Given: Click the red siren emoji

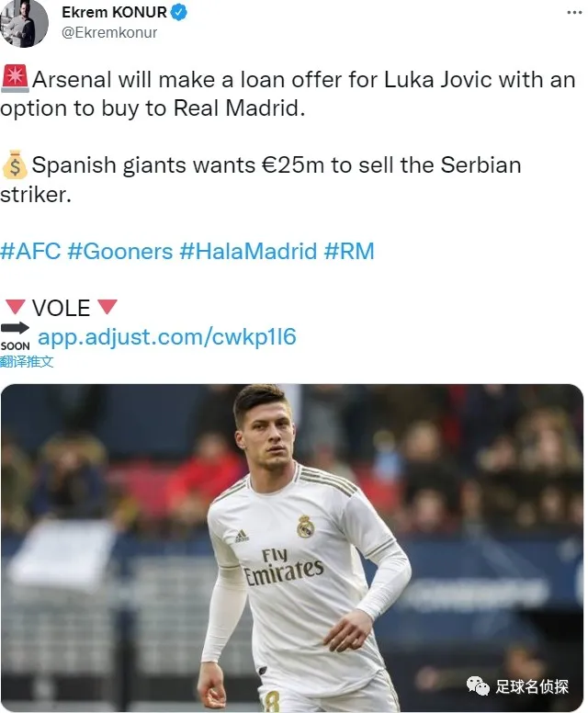Looking at the screenshot, I should point(15,78).
